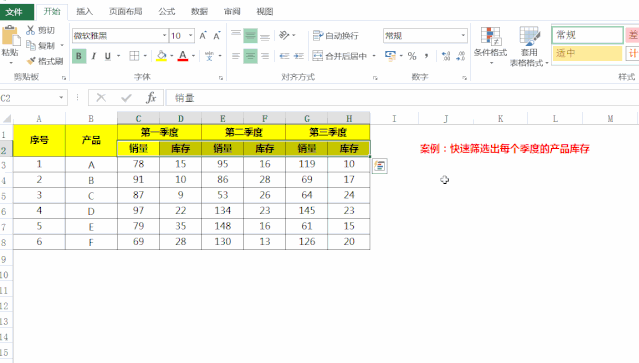The height and width of the screenshot is (363, 639).
Task: Toggle center horizontal alignment
Action: (250, 56)
